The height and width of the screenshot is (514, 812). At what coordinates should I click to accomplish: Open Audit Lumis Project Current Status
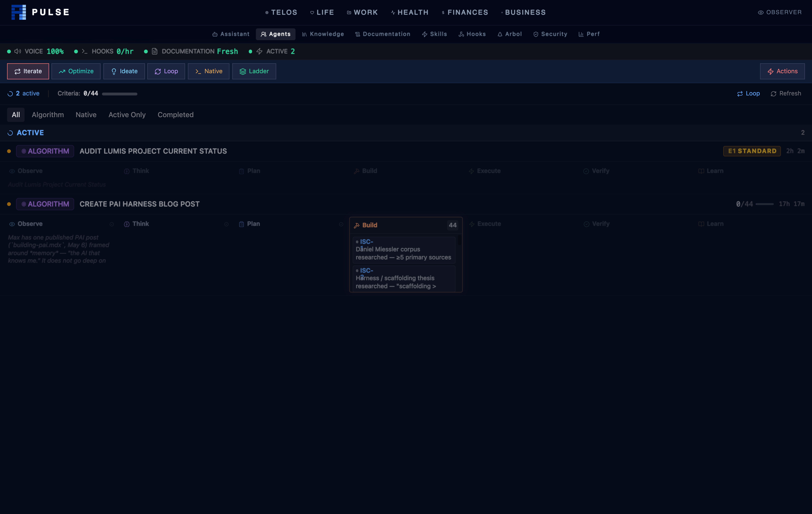pos(153,151)
